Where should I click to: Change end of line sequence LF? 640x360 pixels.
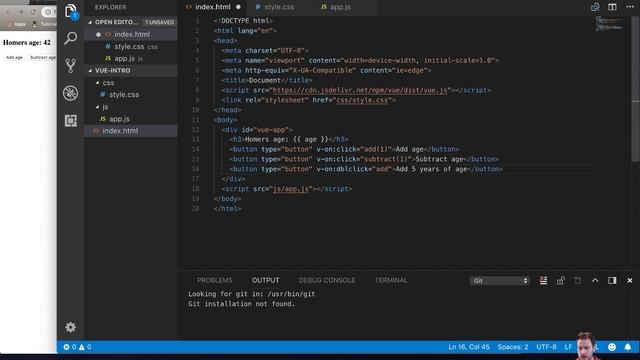click(568, 347)
